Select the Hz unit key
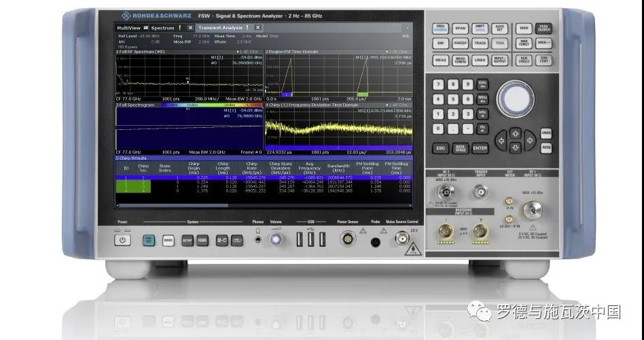 482,129
